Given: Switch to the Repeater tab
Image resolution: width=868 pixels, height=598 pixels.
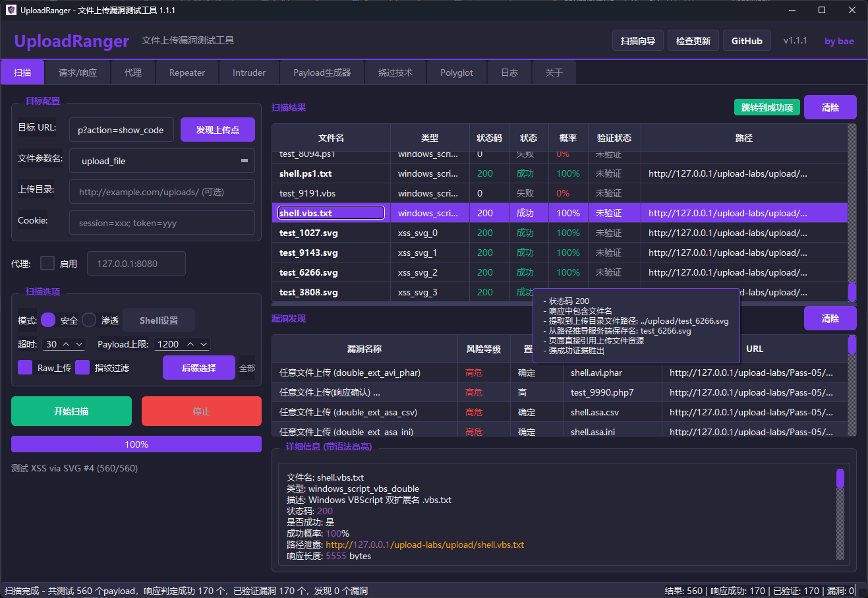Looking at the screenshot, I should tap(187, 73).
